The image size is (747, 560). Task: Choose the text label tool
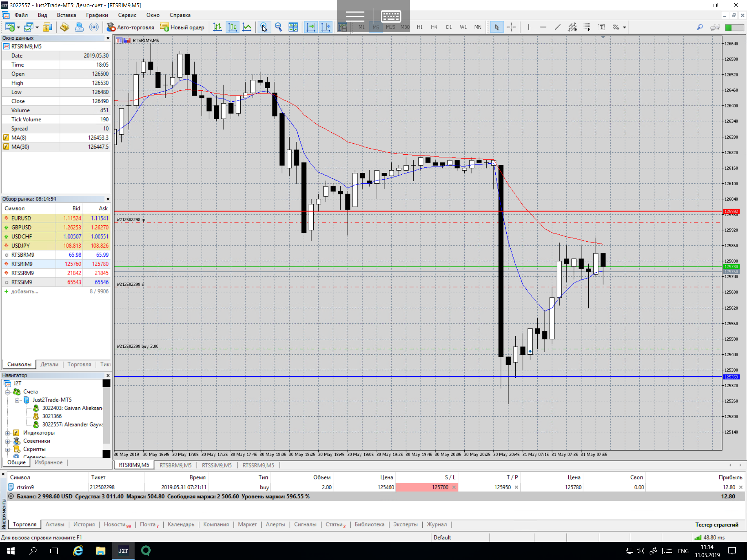pos(601,27)
